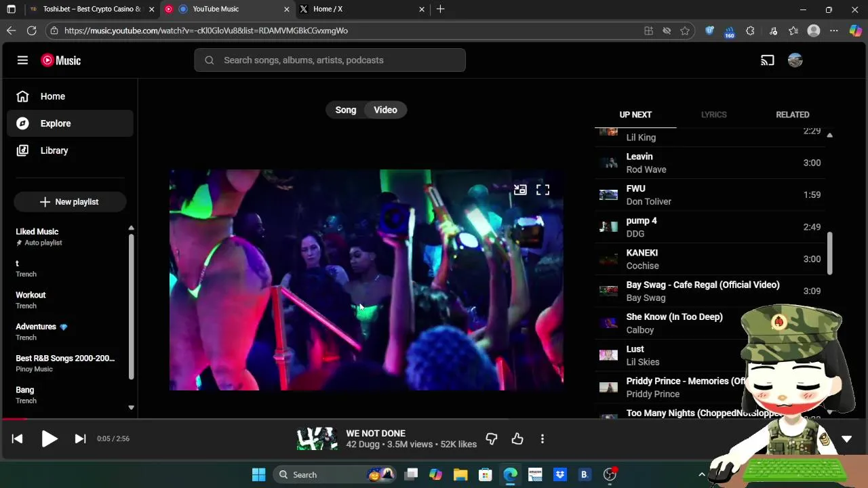Image resolution: width=868 pixels, height=488 pixels.
Task: Enter fullscreen on the video
Action: coord(543,190)
